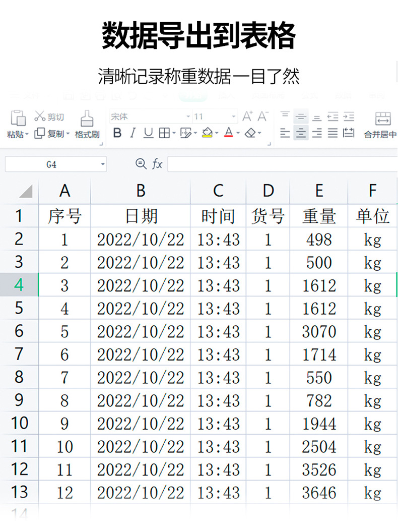Toggle bold formatting
398x532 pixels.
[117, 133]
